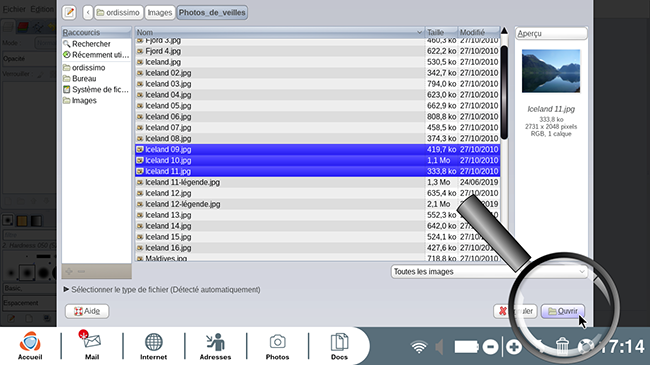Sort files by Nom column header

(x=280, y=32)
